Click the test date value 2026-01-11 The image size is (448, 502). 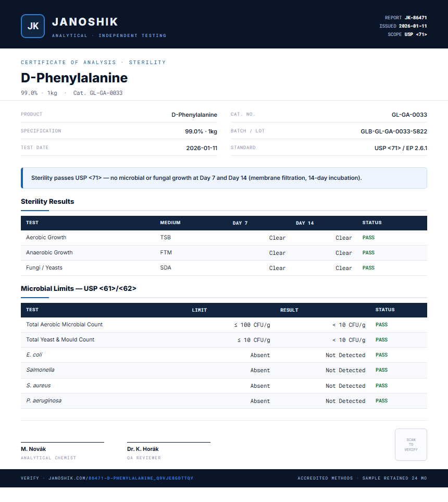(202, 148)
